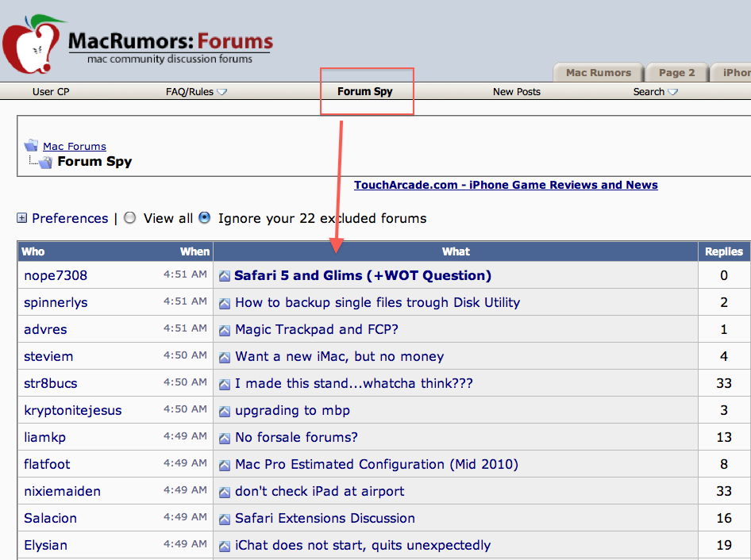Click the When column header
The width and height of the screenshot is (751, 560).
tap(195, 251)
